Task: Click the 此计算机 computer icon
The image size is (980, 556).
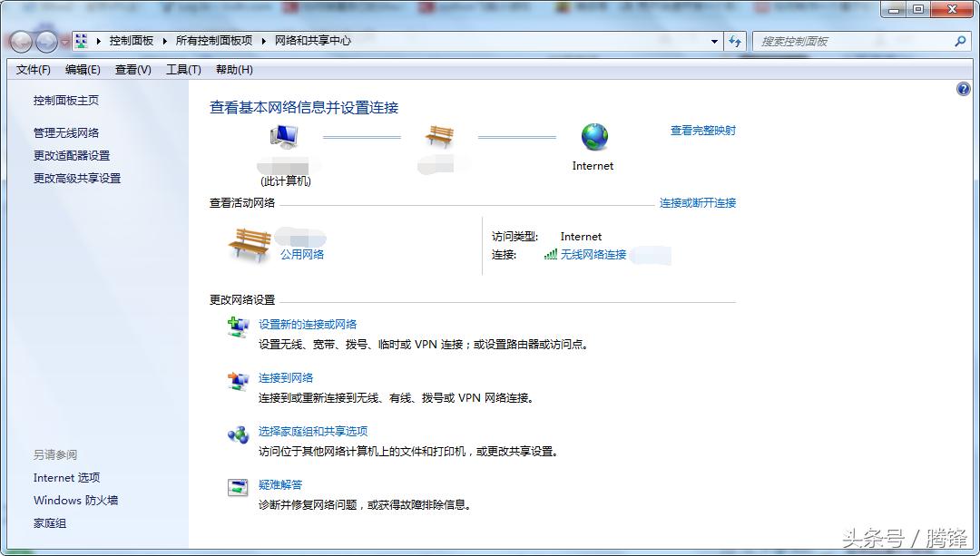Action: [283, 134]
